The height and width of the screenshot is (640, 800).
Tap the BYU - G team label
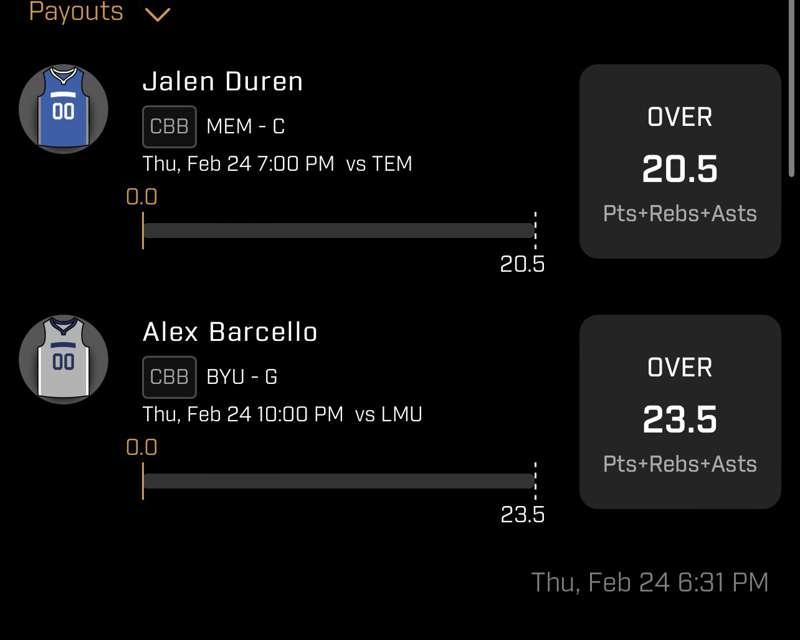(242, 377)
